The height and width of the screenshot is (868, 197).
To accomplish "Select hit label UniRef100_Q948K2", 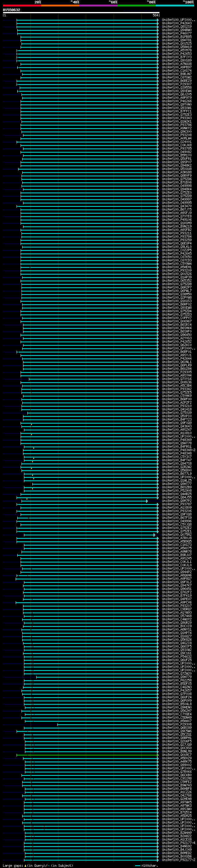I will (177, 166).
